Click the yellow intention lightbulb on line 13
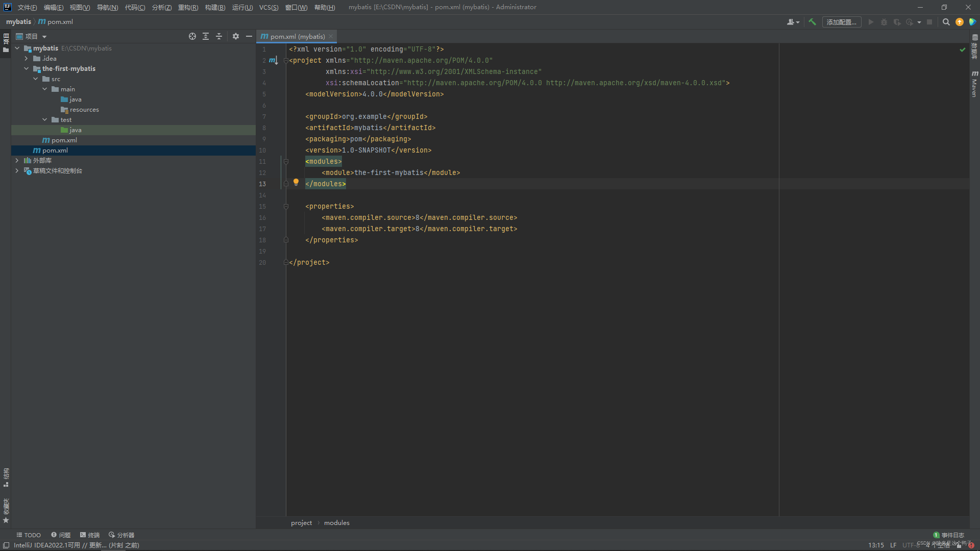The height and width of the screenshot is (551, 980). coord(296,182)
